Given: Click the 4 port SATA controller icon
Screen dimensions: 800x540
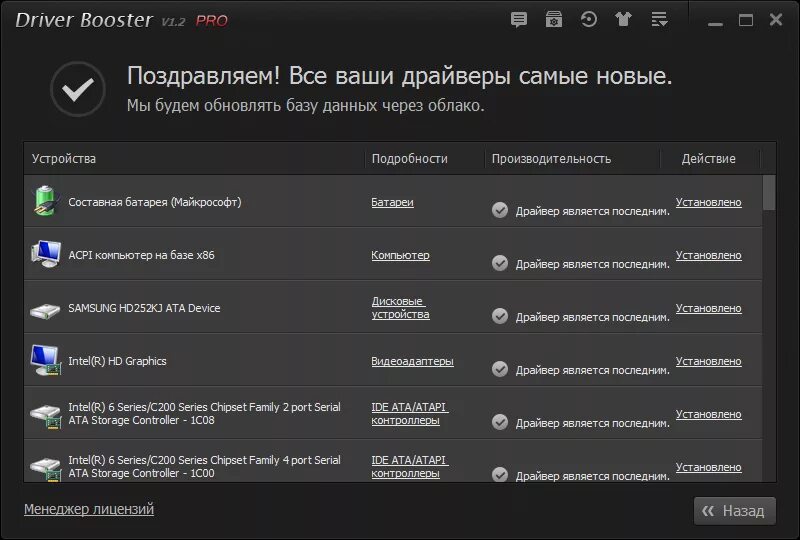Looking at the screenshot, I should pyautogui.click(x=46, y=469).
